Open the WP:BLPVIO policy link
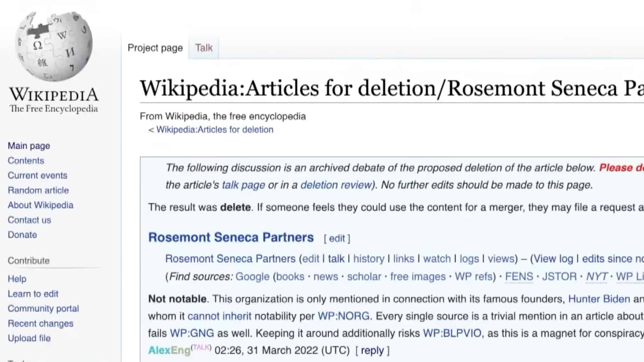This screenshot has width=644, height=362. click(452, 333)
